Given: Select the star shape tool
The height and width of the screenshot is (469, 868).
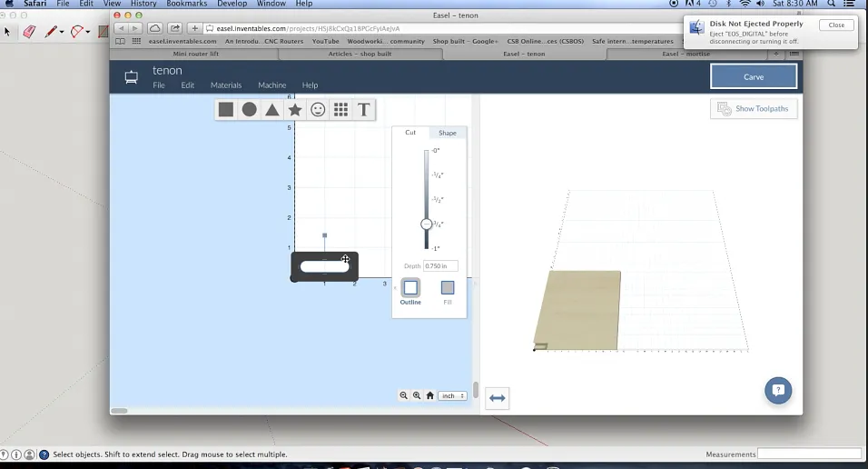Looking at the screenshot, I should tap(295, 110).
